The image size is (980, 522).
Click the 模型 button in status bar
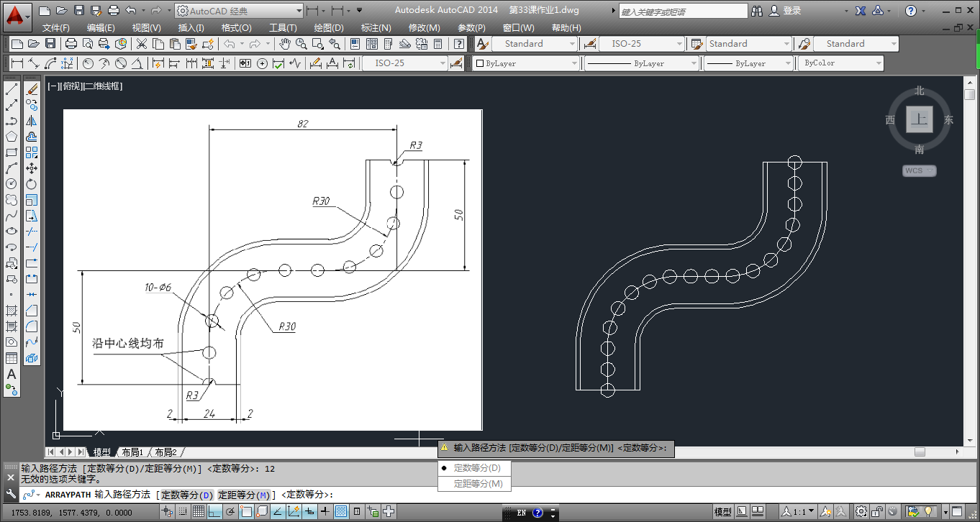tap(722, 512)
